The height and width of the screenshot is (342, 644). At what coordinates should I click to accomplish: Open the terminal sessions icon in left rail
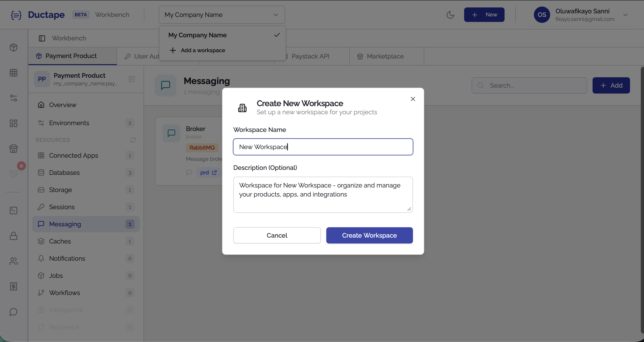[x=14, y=210]
